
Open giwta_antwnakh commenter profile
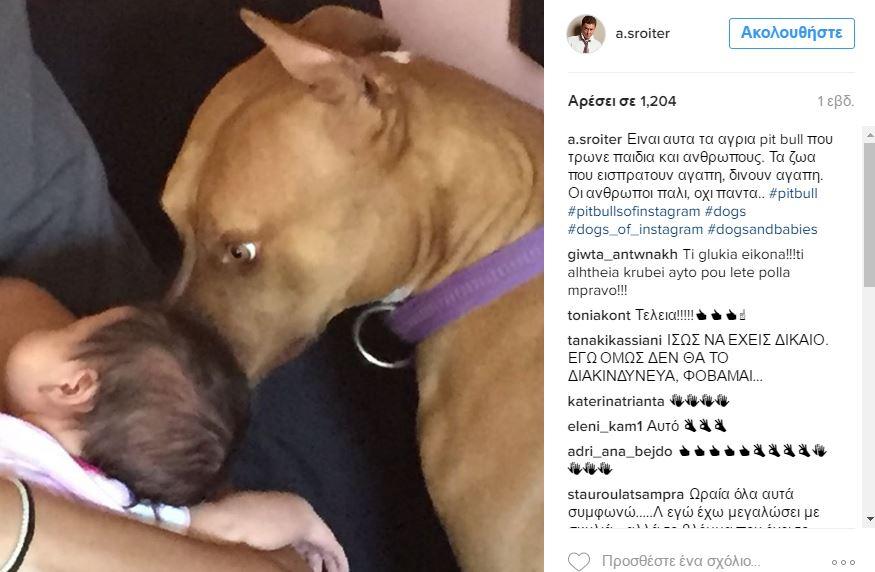pos(622,254)
